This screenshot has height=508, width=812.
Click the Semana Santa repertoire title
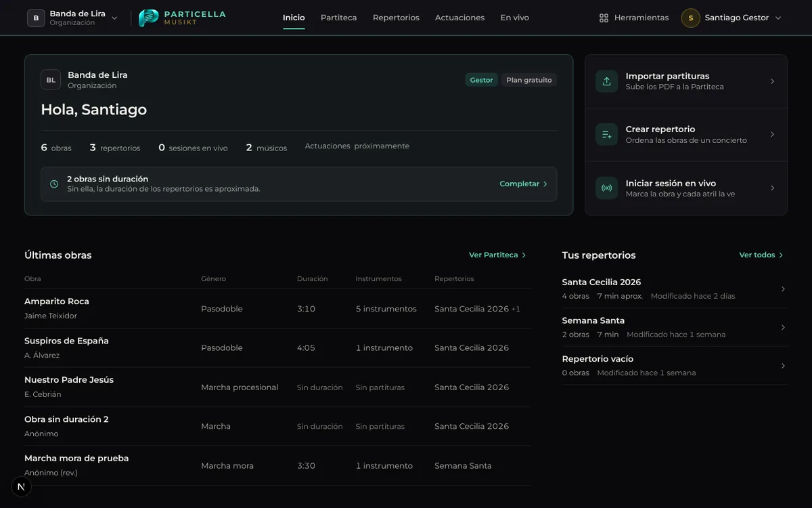(x=593, y=320)
